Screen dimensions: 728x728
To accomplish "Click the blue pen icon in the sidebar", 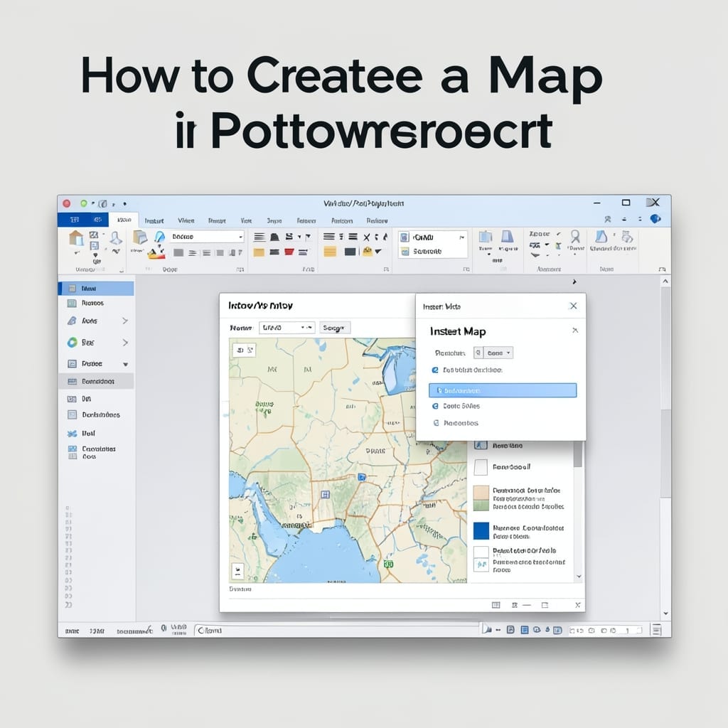I will pyautogui.click(x=72, y=321).
